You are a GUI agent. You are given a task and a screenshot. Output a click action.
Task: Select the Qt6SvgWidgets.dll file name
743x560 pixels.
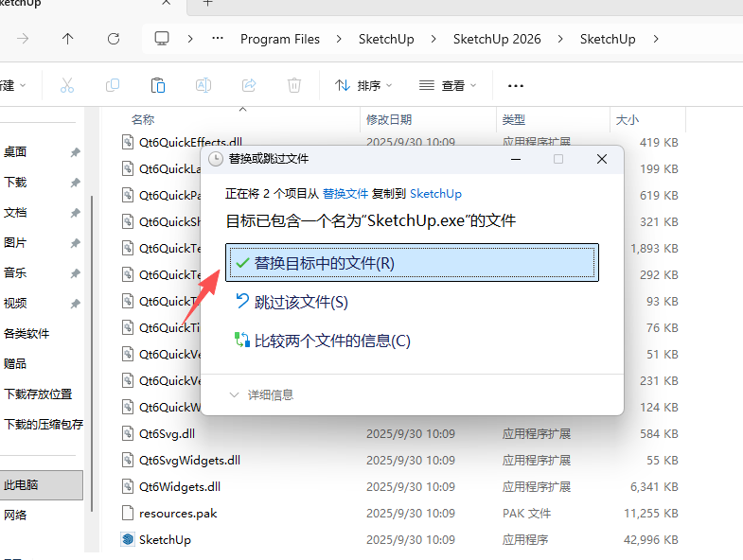click(x=189, y=460)
